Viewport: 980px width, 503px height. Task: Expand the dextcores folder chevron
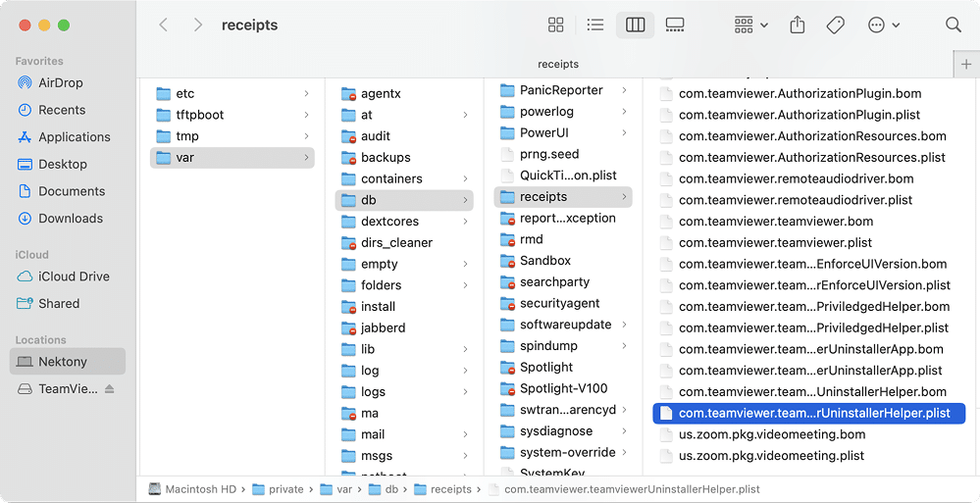click(x=466, y=222)
